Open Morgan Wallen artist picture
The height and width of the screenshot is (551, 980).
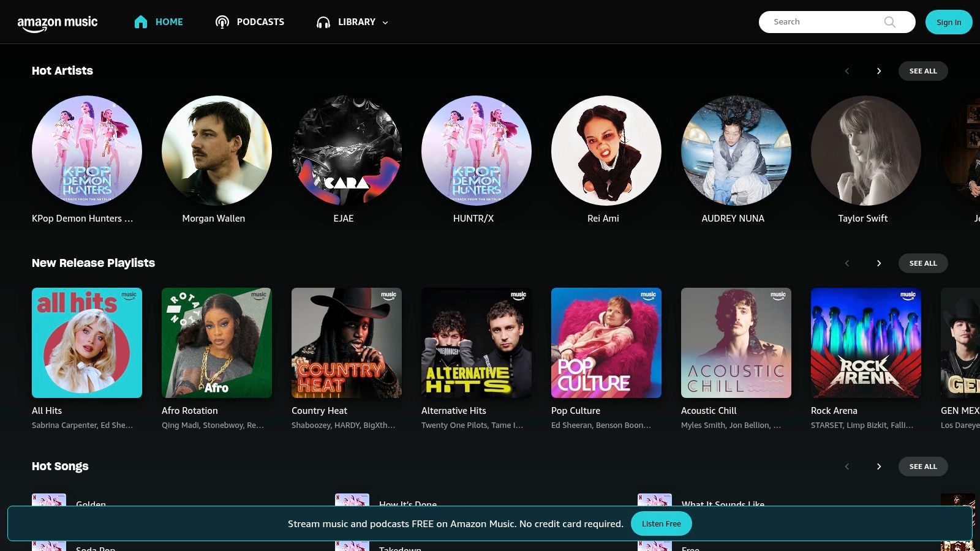coord(217,151)
